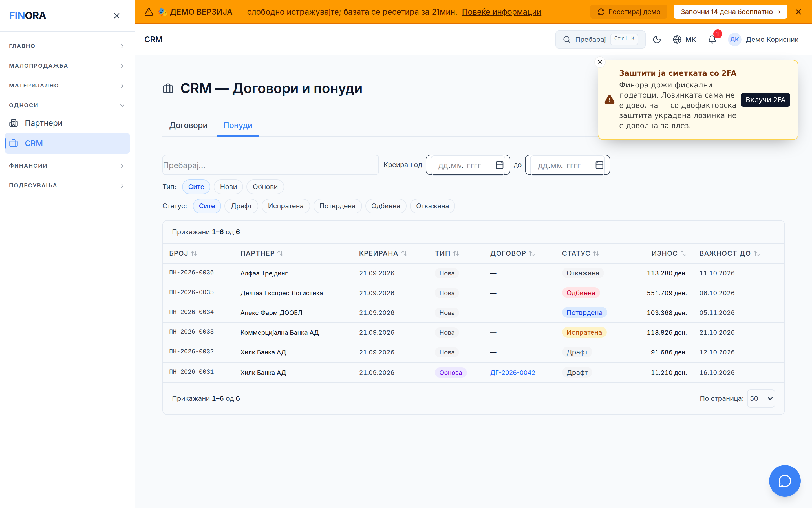Select status filter Испратена

click(286, 206)
